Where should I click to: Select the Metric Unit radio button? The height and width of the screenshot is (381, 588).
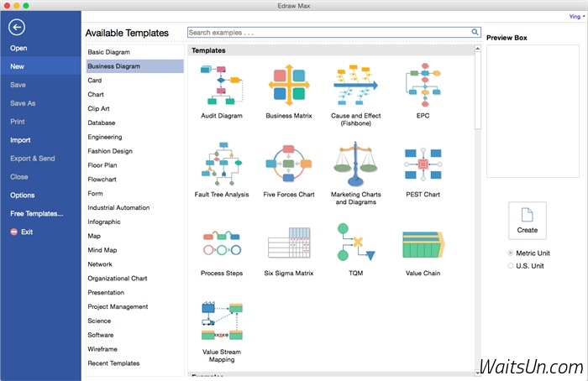[511, 253]
